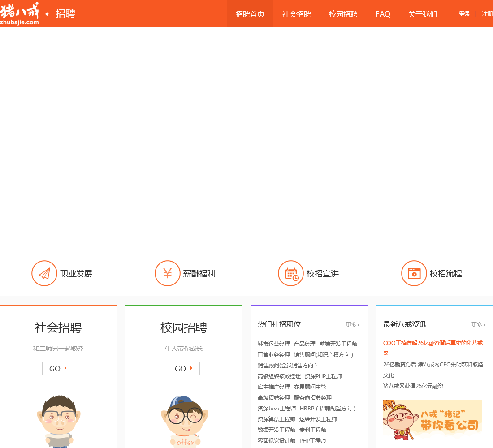
Task: Open the 专利工程师 job link
Action: click(x=313, y=430)
